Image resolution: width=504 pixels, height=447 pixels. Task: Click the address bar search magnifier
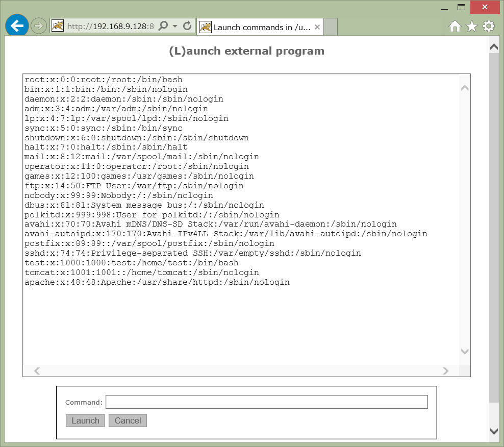(164, 26)
